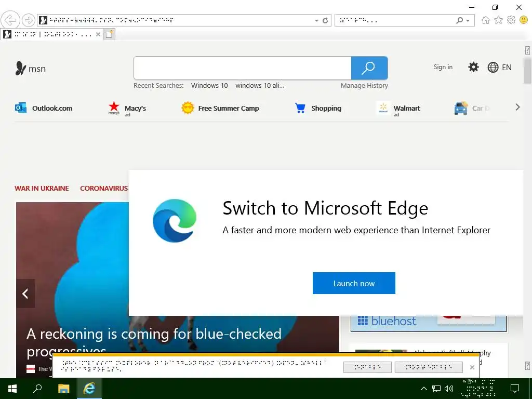Image resolution: width=532 pixels, height=399 pixels.
Task: Click the taskbar clock
Action: point(478,389)
